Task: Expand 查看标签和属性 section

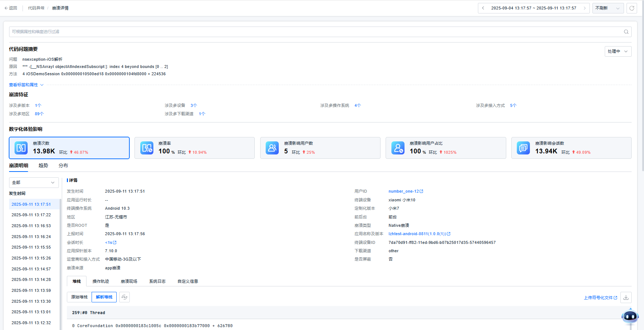Action: 26,85
